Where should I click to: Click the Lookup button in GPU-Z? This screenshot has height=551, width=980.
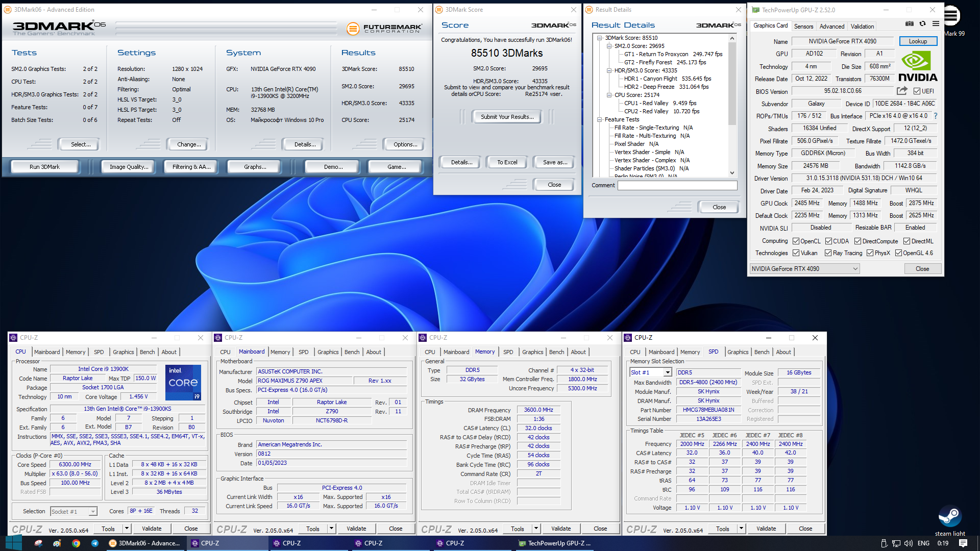[917, 41]
